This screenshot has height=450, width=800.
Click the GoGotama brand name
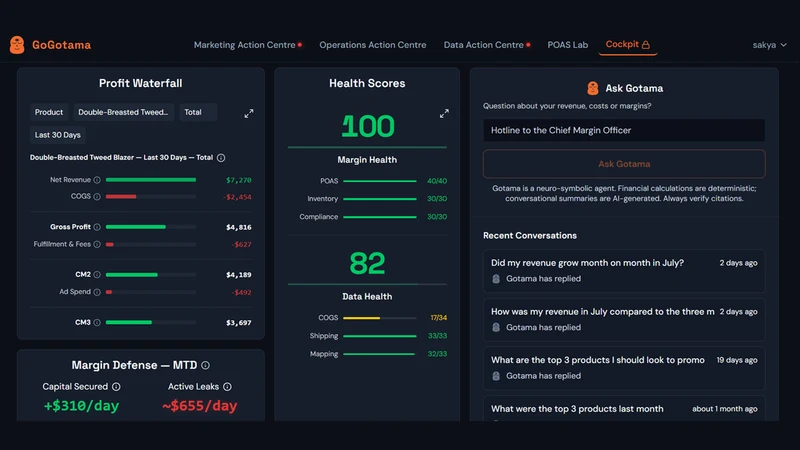click(61, 45)
